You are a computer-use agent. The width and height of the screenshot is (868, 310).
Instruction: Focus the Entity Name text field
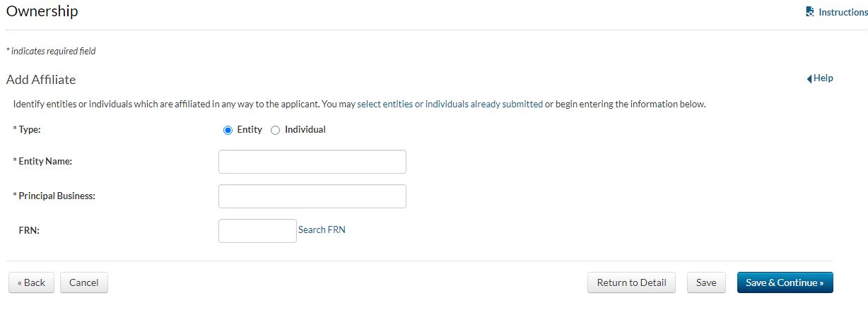point(312,162)
